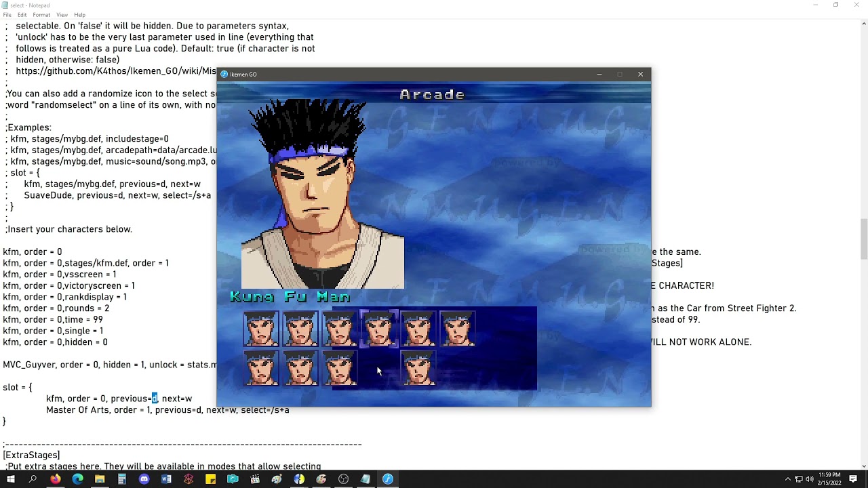This screenshot has width=868, height=488.
Task: Open Notepad Help menu
Action: click(79, 15)
